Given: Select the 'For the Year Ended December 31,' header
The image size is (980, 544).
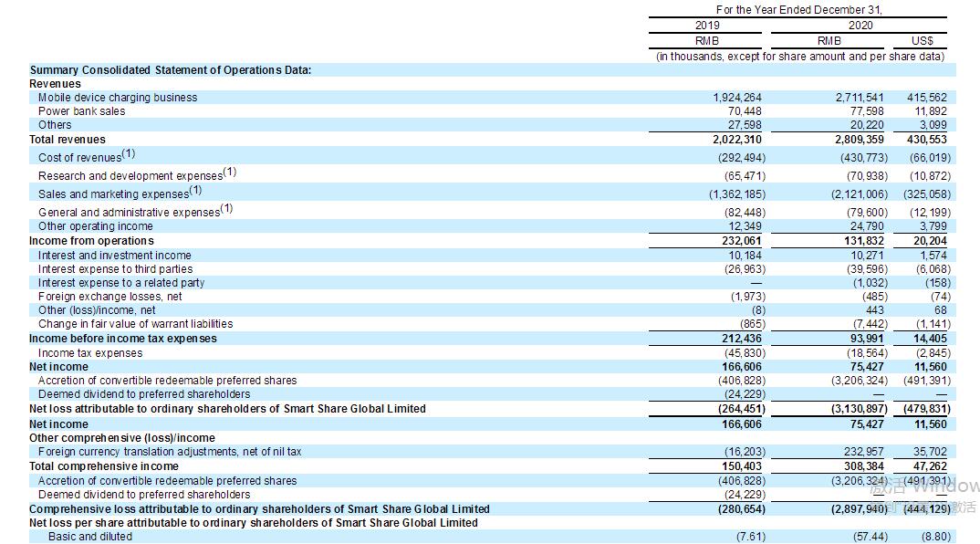Looking at the screenshot, I should [x=798, y=10].
